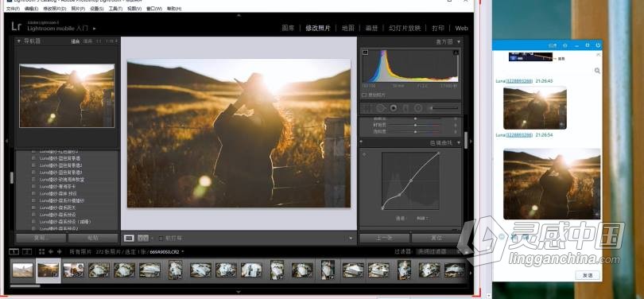Toggle the shadow clipping indicator in the histogram
This screenshot has width=644, height=299.
(x=365, y=52)
